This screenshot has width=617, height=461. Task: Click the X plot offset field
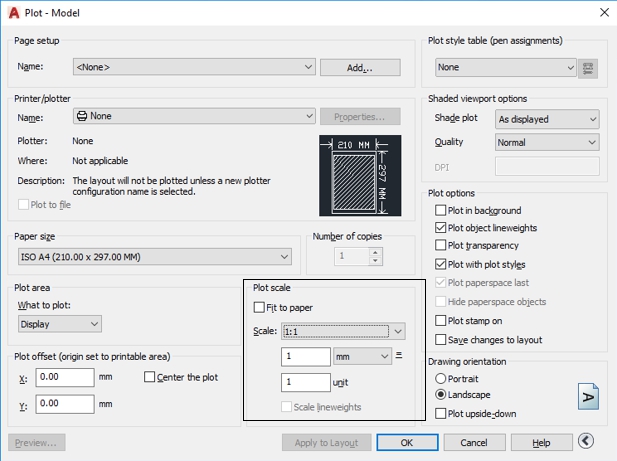[x=65, y=377]
